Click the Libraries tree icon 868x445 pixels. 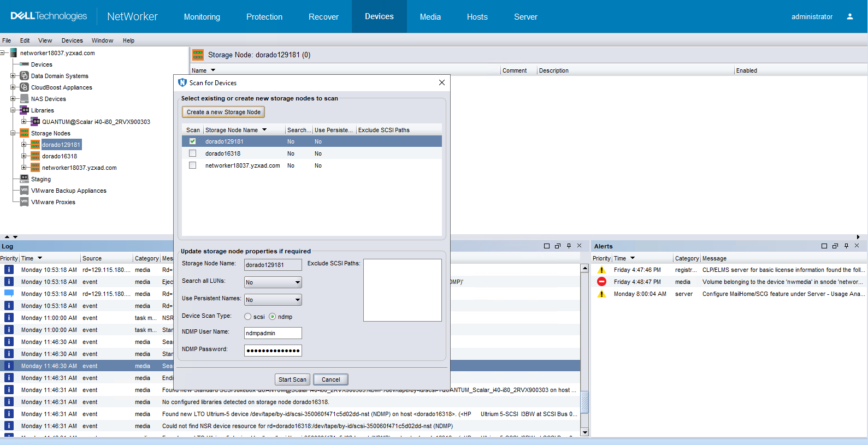click(x=24, y=110)
